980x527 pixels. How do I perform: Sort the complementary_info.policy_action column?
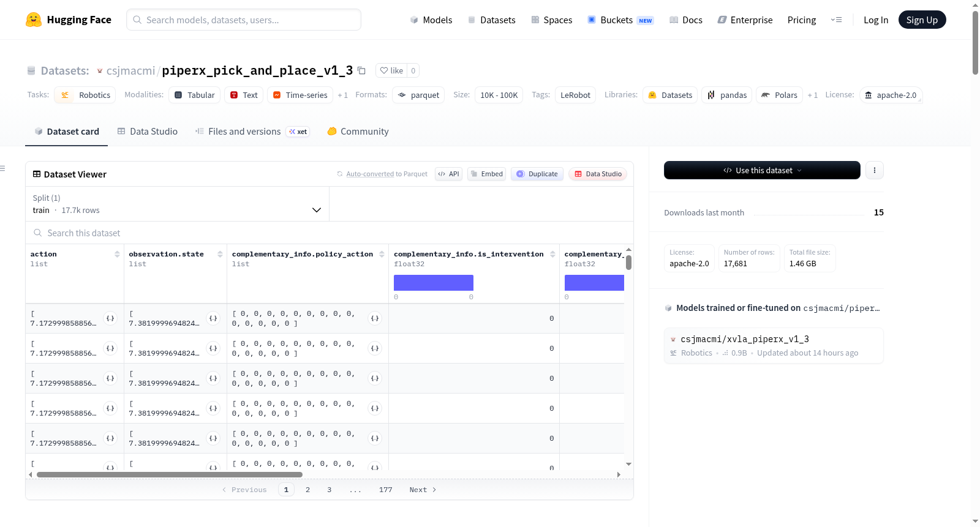[382, 254]
